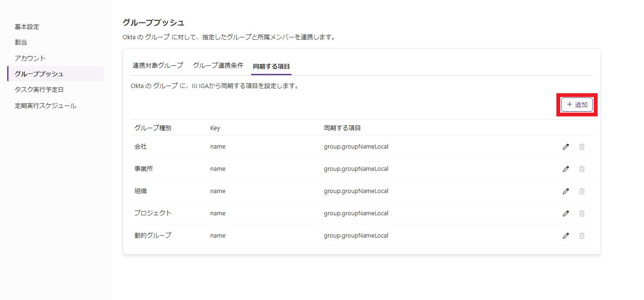The height and width of the screenshot is (300, 644).
Task: Navigate to 定期実行スケジュール in the sidebar
Action: (45, 106)
